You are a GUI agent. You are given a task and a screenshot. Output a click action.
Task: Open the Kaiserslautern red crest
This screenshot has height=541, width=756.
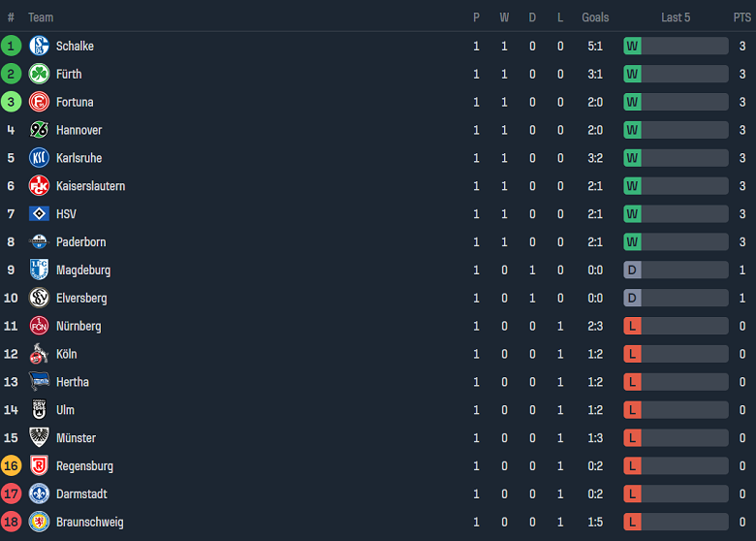click(x=39, y=185)
